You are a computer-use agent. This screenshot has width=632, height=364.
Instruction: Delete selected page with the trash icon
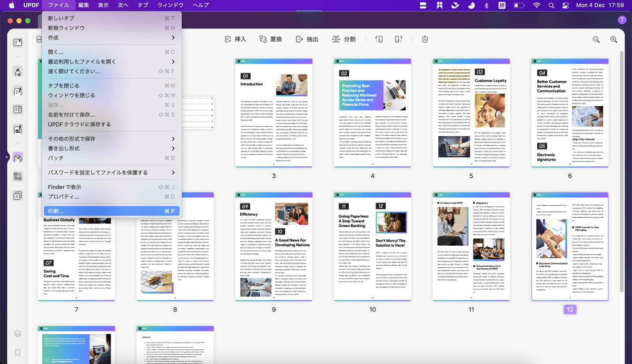[425, 39]
